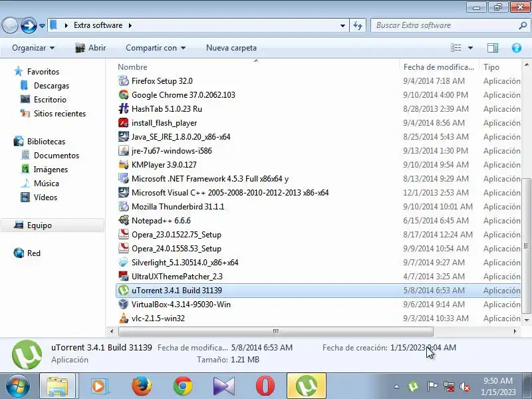Image resolution: width=532 pixels, height=399 pixels.
Task: Click the KMPlayer 3.9.0.127 icon
Action: (x=124, y=164)
